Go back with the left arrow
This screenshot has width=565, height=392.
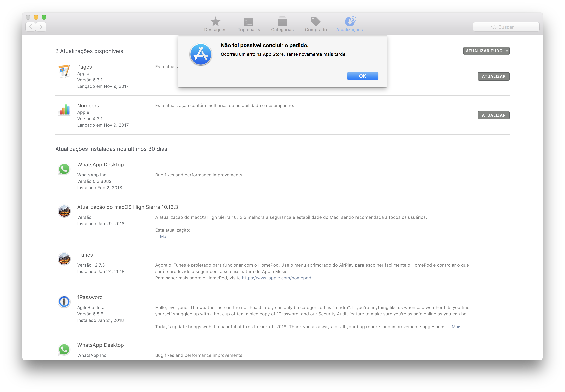31,27
